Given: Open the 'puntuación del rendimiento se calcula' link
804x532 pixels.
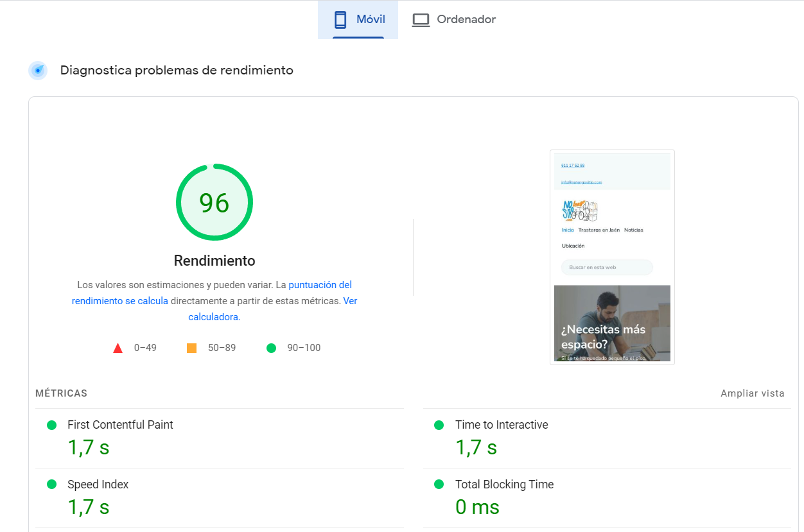Looking at the screenshot, I should coord(212,293).
